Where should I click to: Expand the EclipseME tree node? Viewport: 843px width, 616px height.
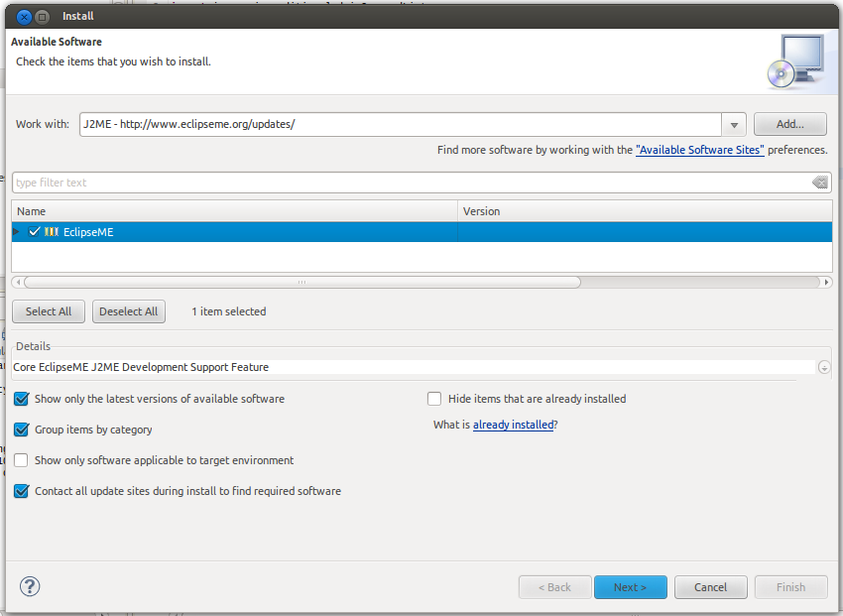coord(16,232)
